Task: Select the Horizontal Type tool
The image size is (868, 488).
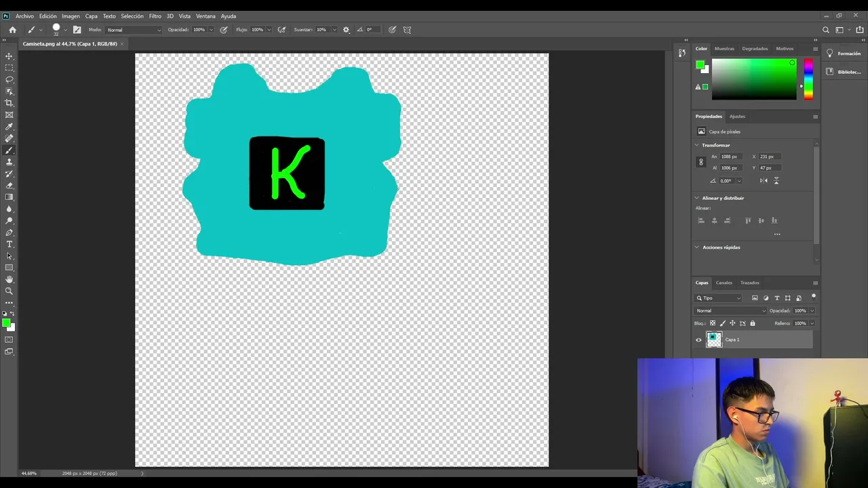Action: 9,244
